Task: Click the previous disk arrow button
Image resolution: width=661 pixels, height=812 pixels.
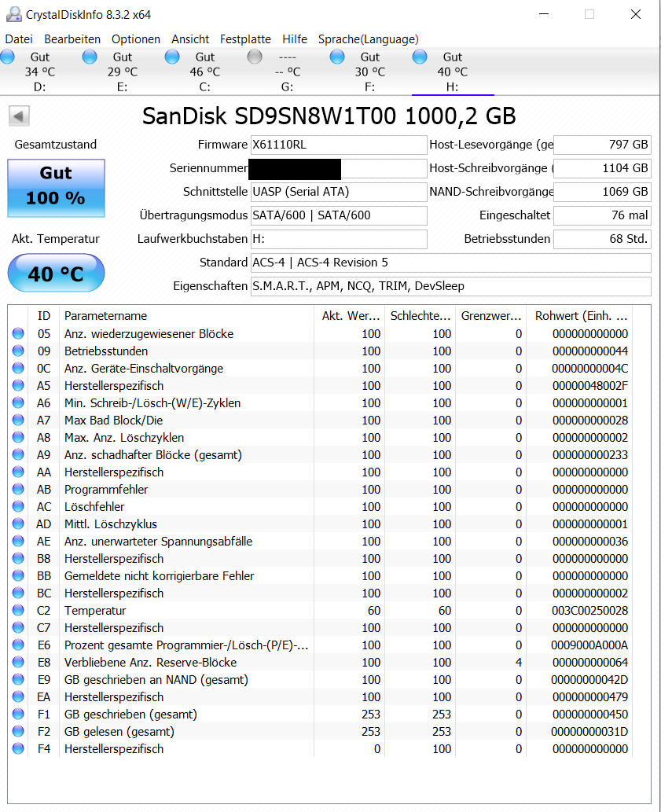Action: (x=19, y=116)
